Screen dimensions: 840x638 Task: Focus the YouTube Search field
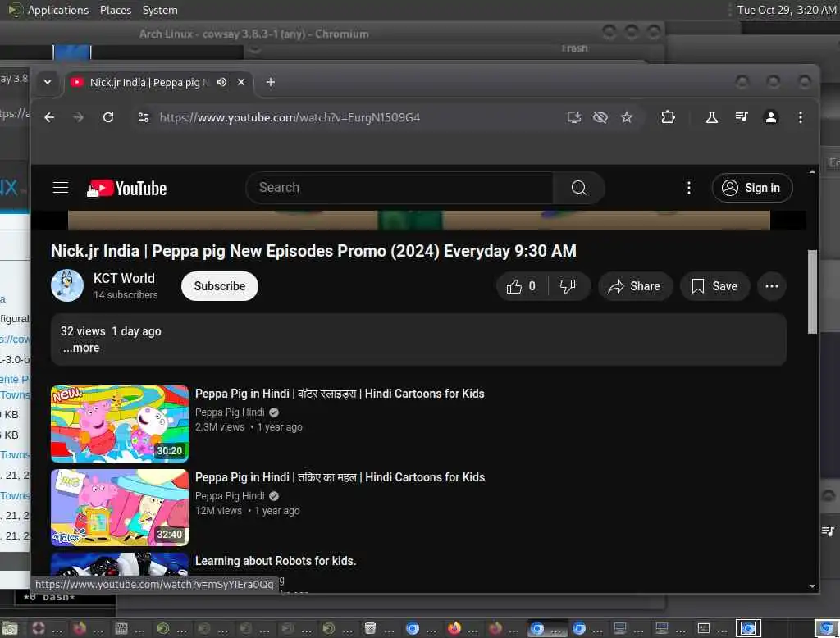399,188
